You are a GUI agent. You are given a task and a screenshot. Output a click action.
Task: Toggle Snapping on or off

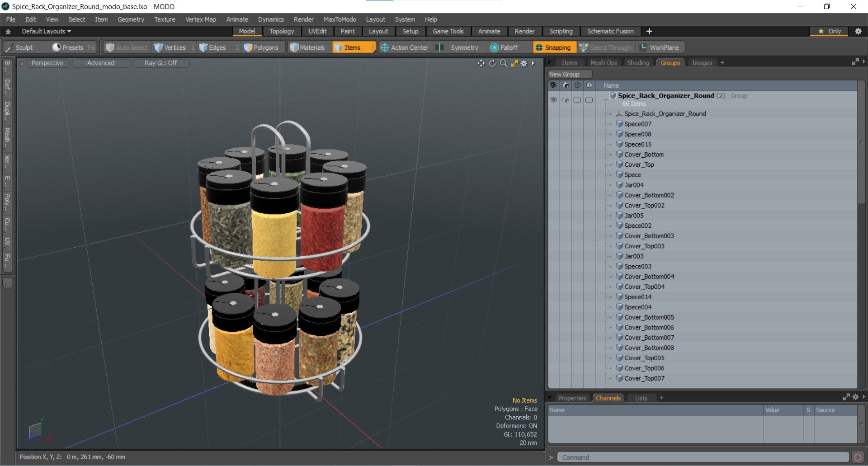point(554,47)
